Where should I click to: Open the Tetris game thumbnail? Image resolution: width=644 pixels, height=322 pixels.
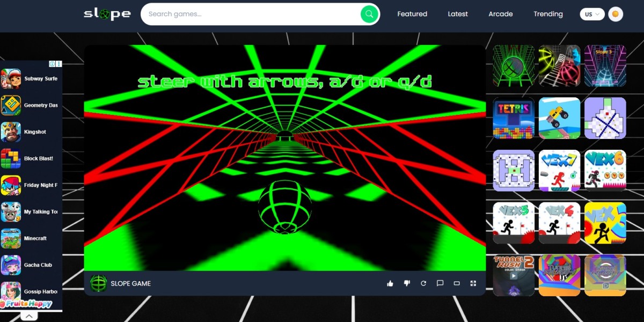[x=514, y=118]
